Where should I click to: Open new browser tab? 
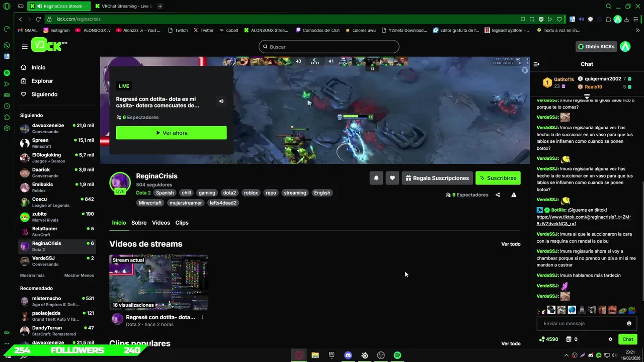(160, 6)
